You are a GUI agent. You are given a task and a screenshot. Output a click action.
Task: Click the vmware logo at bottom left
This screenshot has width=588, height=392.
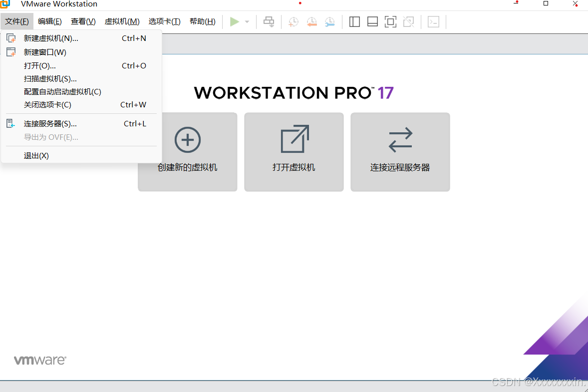point(40,360)
